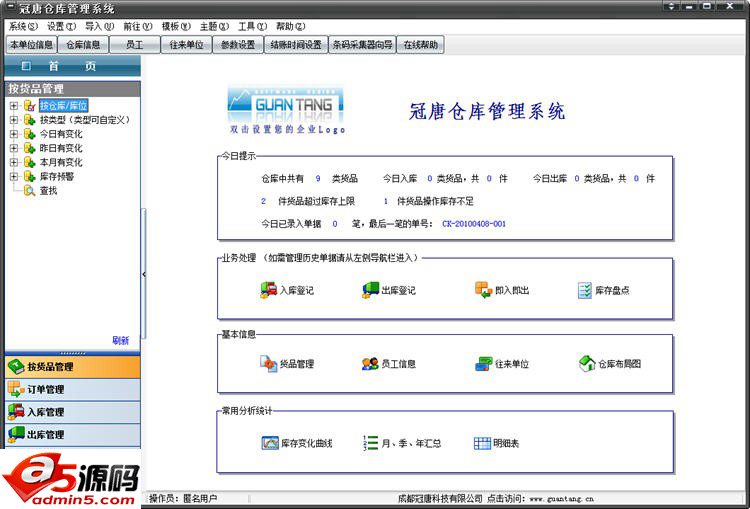Open 入库登记 truck icon
This screenshot has height=509, width=750.
coord(268,290)
